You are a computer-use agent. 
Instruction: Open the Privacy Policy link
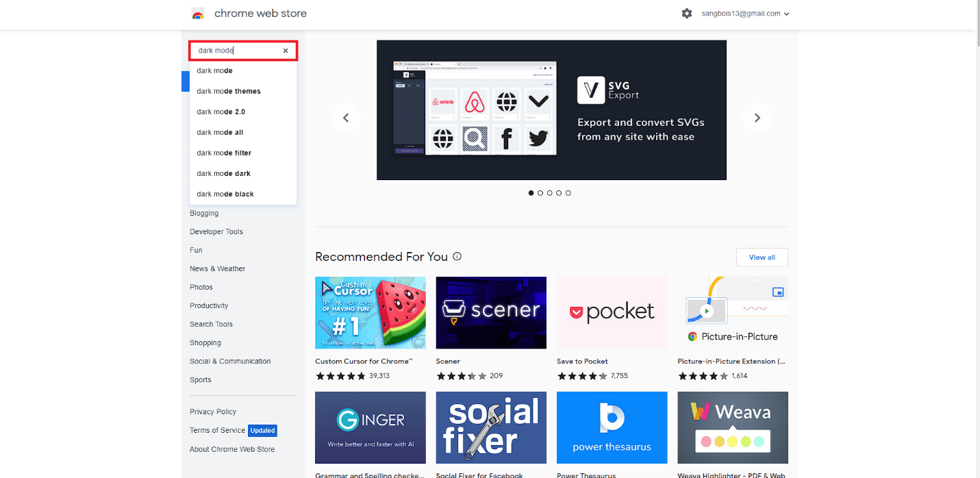click(x=213, y=412)
